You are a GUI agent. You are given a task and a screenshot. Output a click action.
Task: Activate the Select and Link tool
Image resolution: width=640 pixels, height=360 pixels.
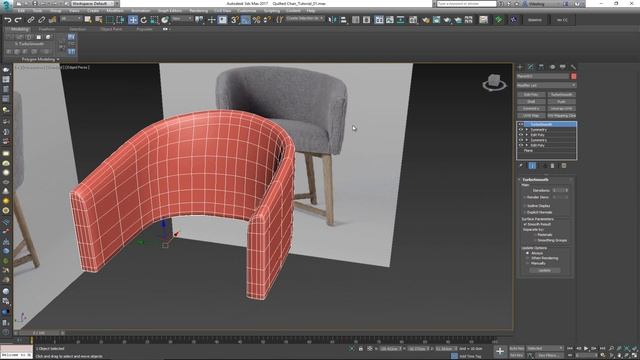click(31, 20)
